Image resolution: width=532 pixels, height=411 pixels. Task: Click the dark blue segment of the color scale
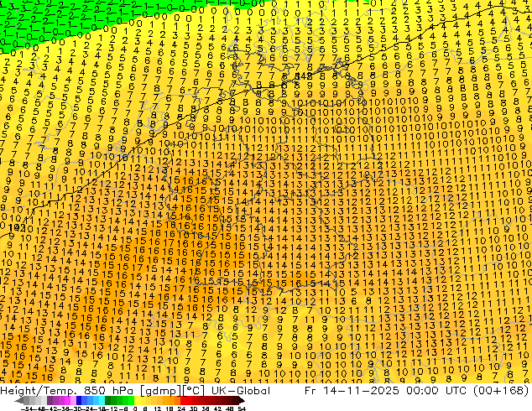click(x=79, y=400)
